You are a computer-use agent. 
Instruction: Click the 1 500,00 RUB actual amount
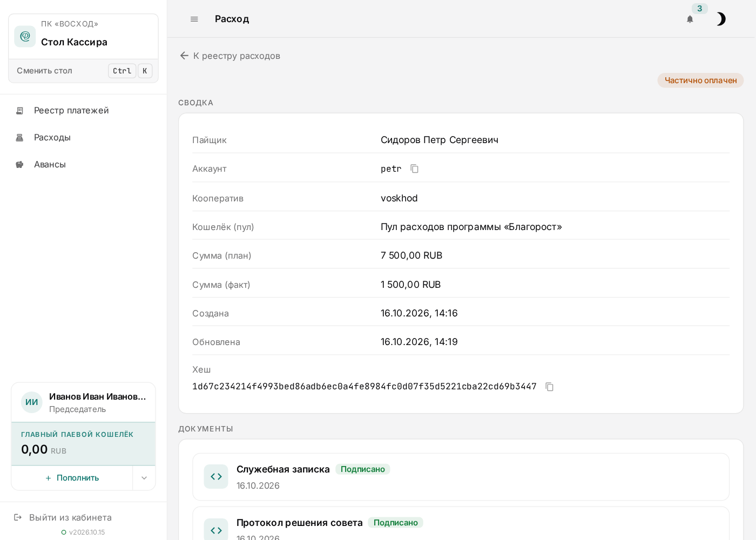coord(411,285)
